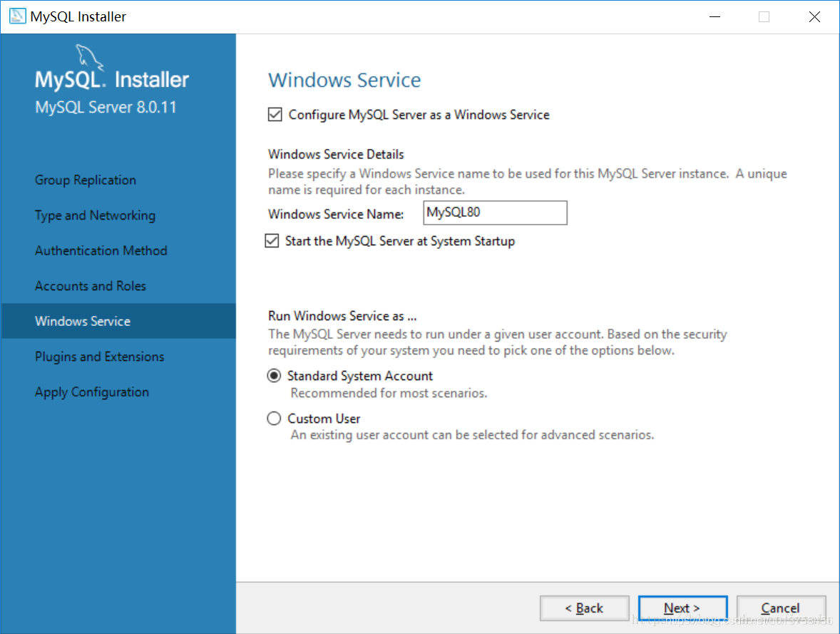The height and width of the screenshot is (634, 840).
Task: Open the Plugins and Extensions step
Action: click(x=99, y=357)
